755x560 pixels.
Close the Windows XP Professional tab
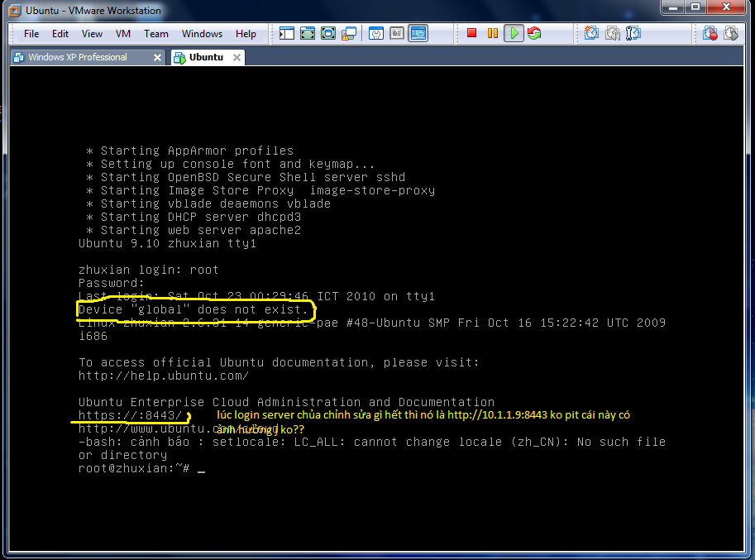(x=157, y=57)
